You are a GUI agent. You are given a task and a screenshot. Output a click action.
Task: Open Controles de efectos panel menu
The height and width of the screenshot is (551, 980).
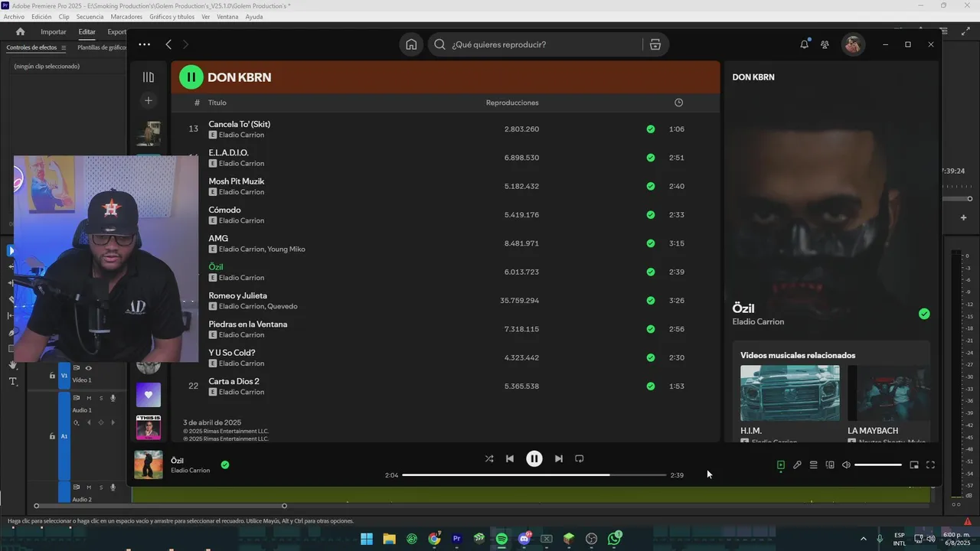[x=64, y=47]
